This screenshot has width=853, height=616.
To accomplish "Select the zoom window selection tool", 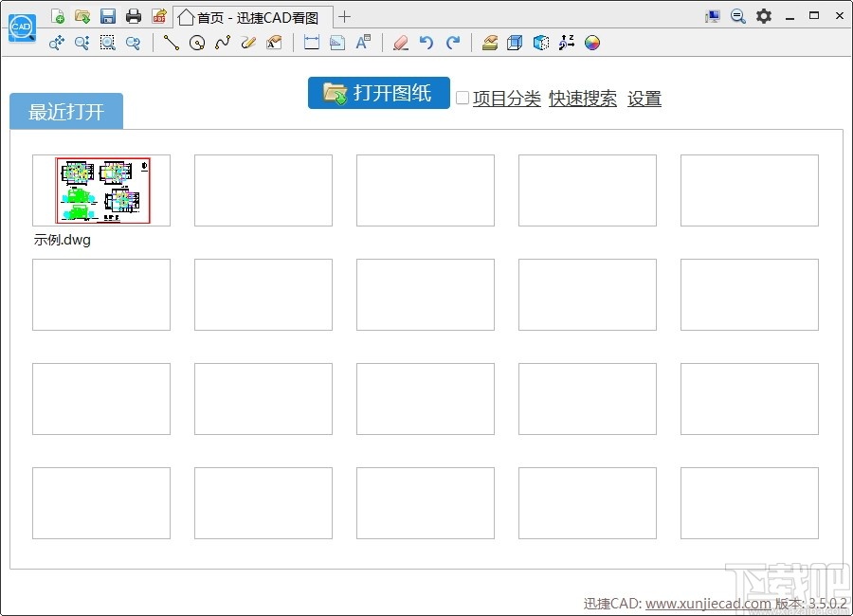I will [108, 43].
